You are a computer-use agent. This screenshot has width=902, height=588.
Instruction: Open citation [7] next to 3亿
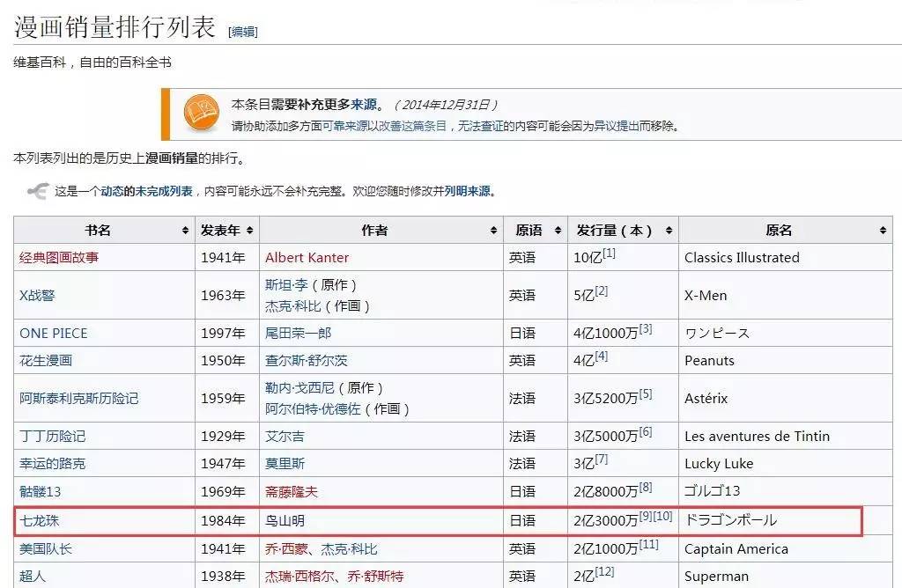601,459
